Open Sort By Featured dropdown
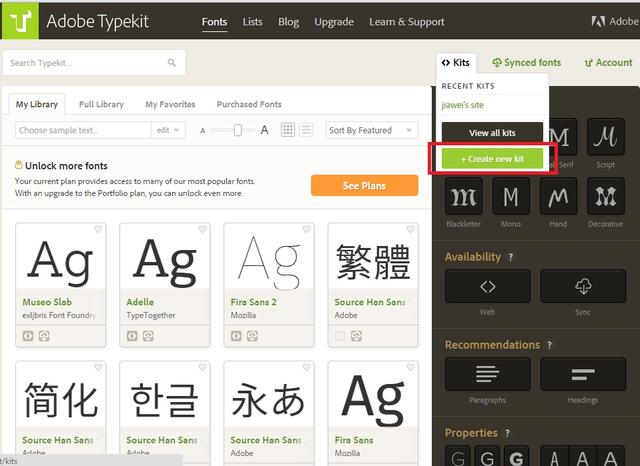The image size is (640, 466). [372, 130]
